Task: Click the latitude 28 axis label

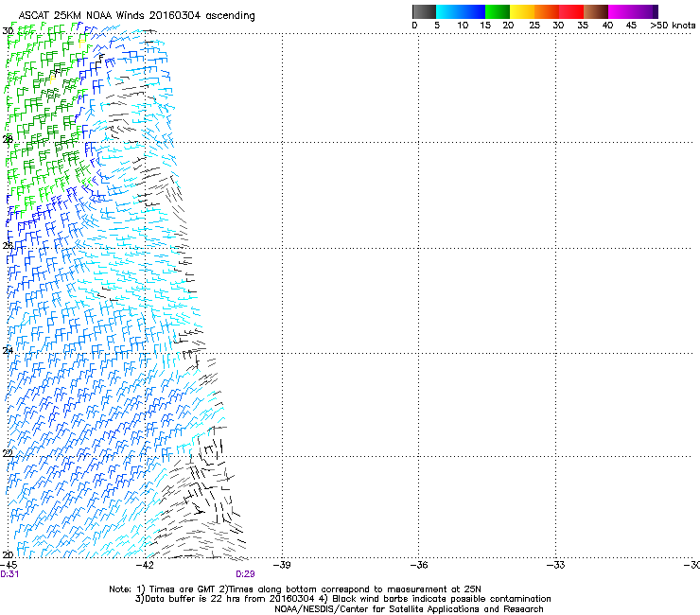Action: point(8,139)
